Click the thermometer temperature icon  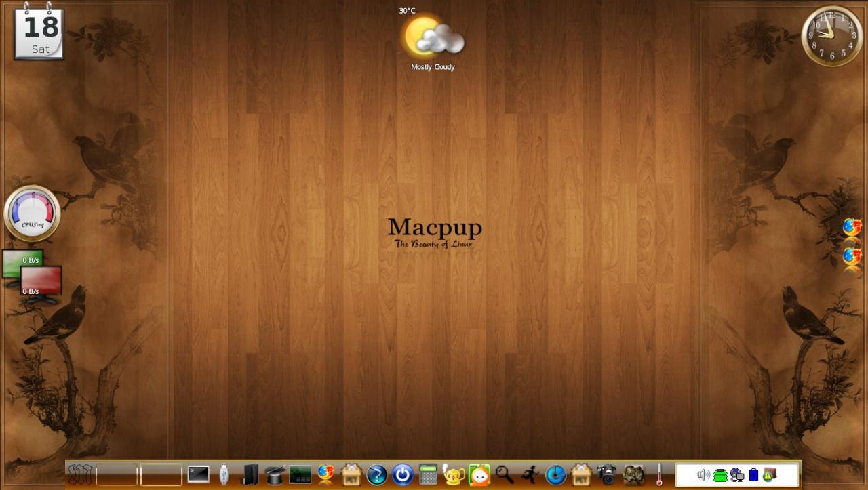click(x=658, y=474)
